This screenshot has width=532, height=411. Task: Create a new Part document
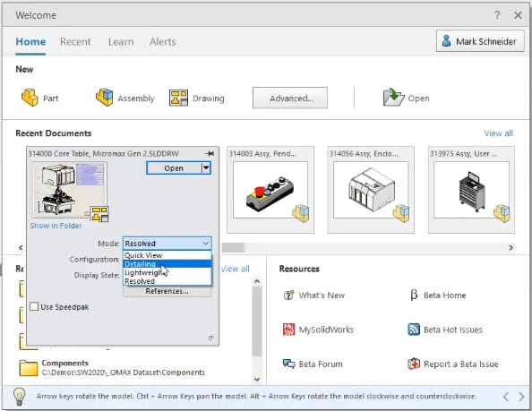pyautogui.click(x=39, y=98)
